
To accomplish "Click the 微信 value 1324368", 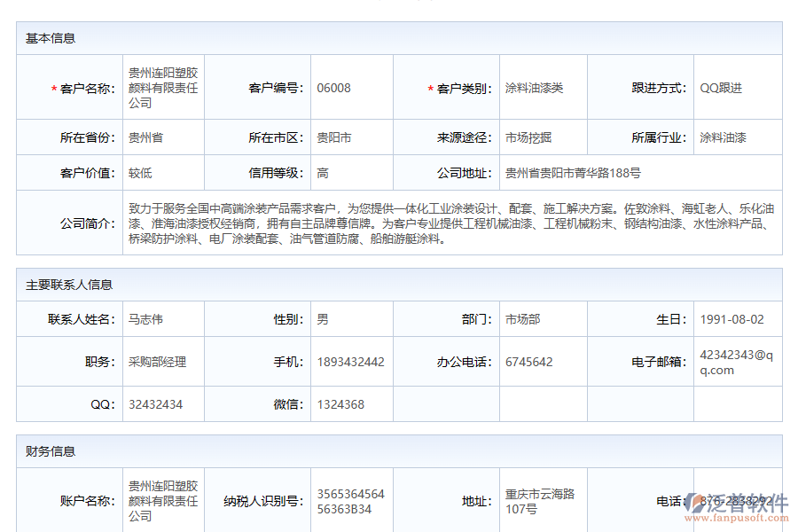I will tap(340, 404).
